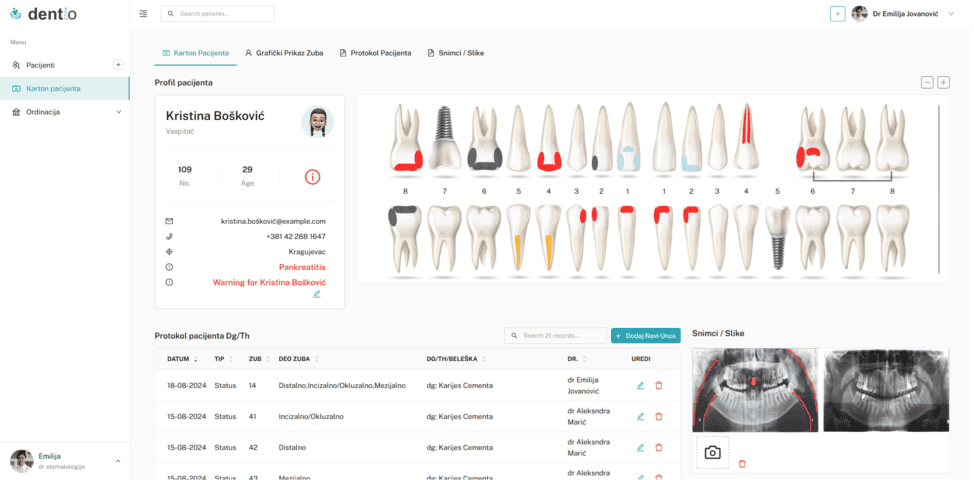Open first x-ray thumbnail with red outlines
This screenshot has height=480, width=974.
tap(755, 390)
